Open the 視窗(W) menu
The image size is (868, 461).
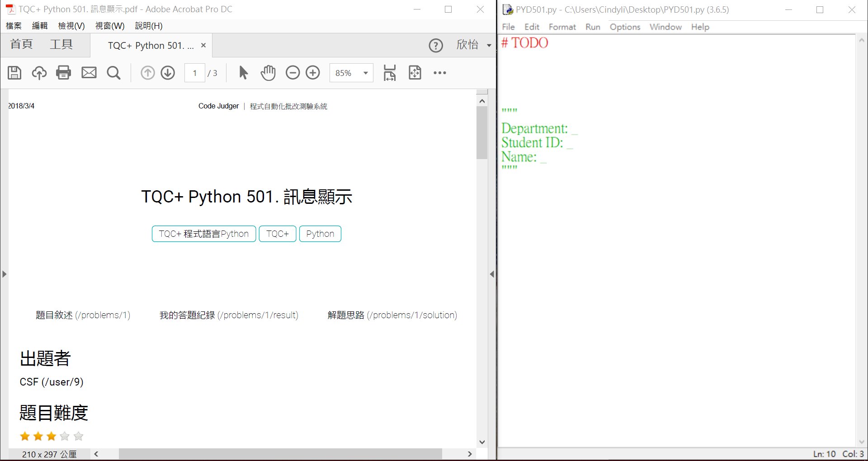[x=110, y=26]
